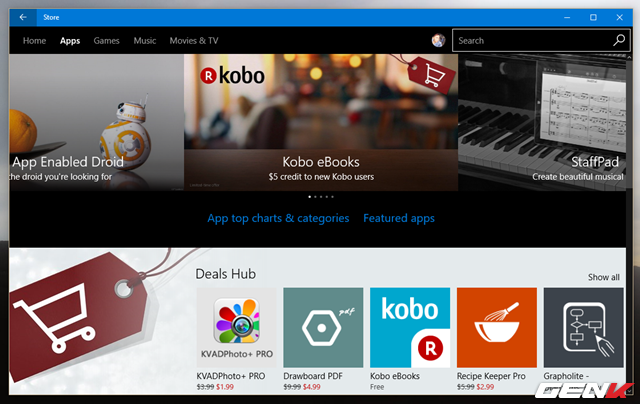Open the App Enabled Droid banner

[x=97, y=122]
